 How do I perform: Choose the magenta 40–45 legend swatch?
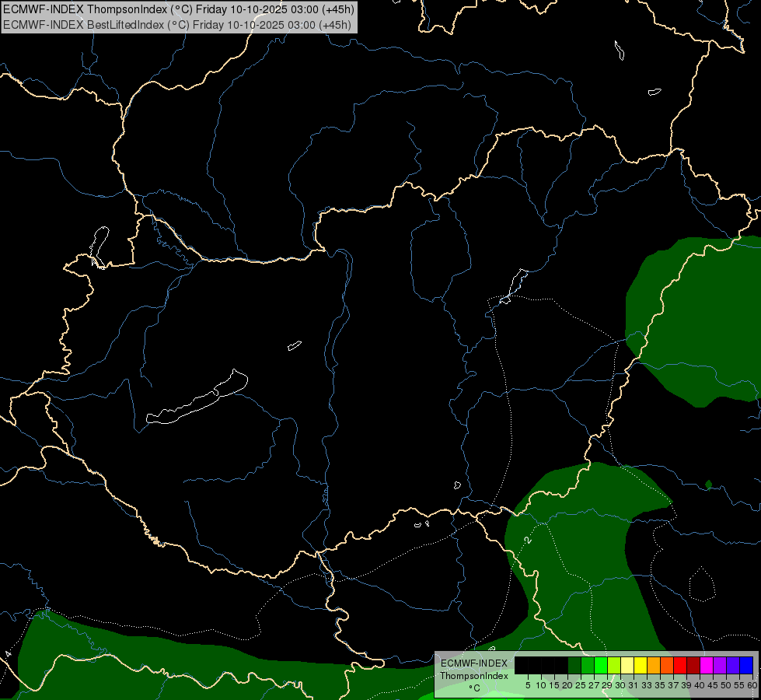click(x=707, y=665)
